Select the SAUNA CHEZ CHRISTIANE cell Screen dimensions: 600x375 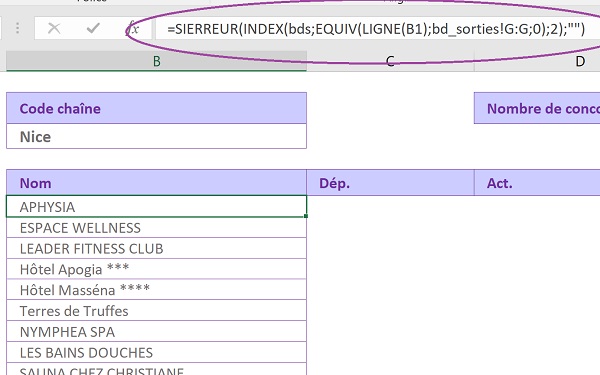[157, 369]
